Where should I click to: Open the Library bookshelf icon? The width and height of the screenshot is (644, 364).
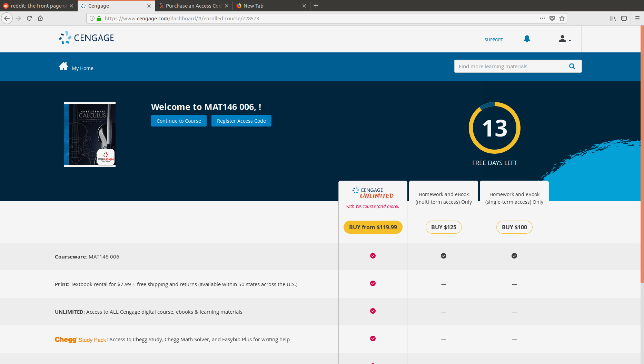coord(613,18)
